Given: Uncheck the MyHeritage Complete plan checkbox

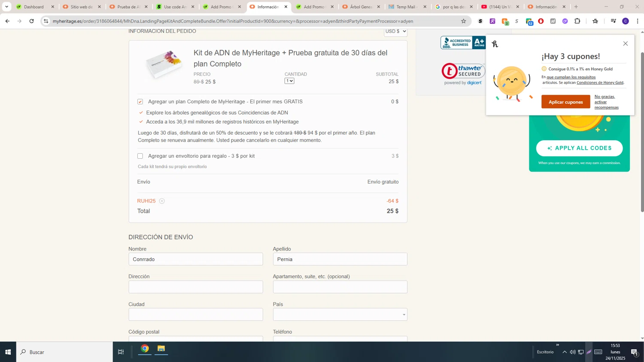Looking at the screenshot, I should pos(140,102).
